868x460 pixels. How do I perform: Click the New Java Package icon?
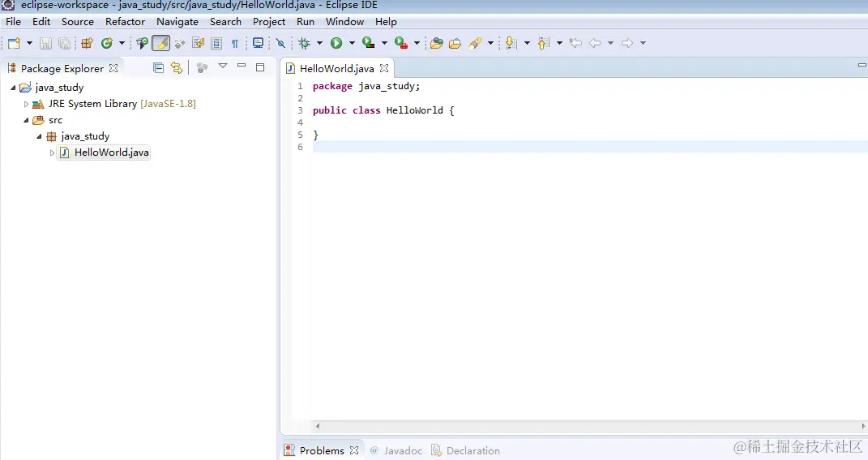[87, 43]
